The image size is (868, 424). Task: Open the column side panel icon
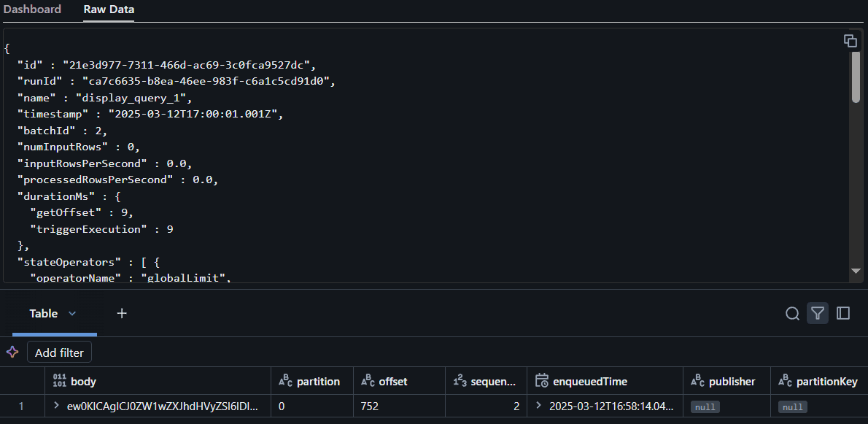(843, 314)
